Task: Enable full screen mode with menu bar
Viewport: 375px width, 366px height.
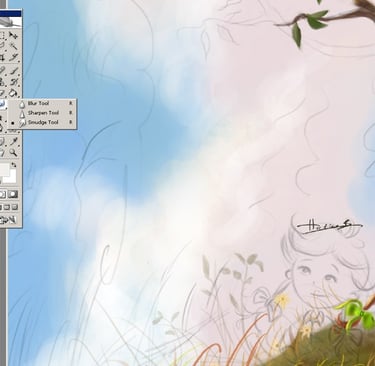Action: (7, 207)
